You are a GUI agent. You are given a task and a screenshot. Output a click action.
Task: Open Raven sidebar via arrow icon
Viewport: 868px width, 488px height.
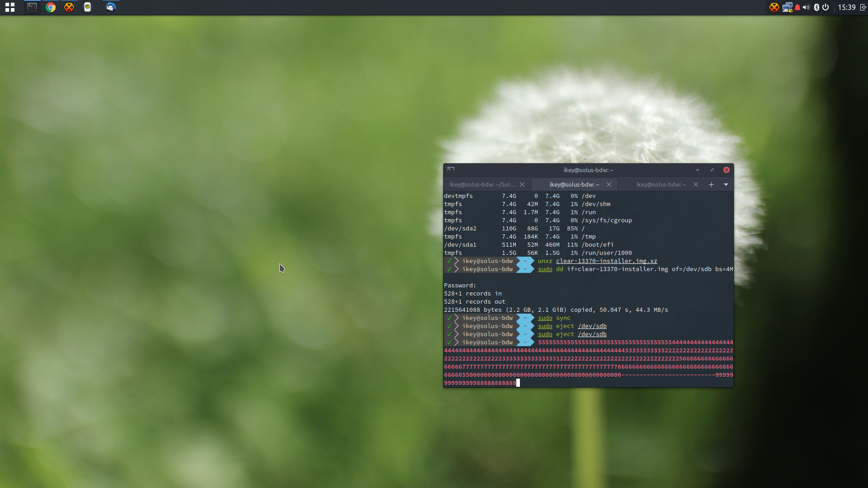[x=863, y=7]
